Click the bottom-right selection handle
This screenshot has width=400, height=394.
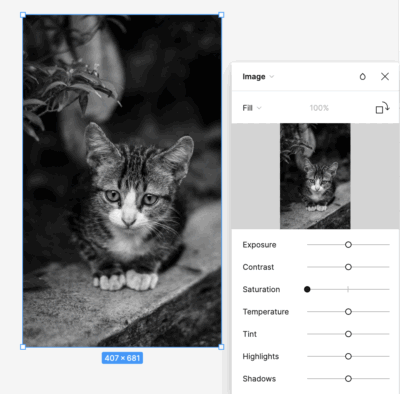pyautogui.click(x=221, y=347)
